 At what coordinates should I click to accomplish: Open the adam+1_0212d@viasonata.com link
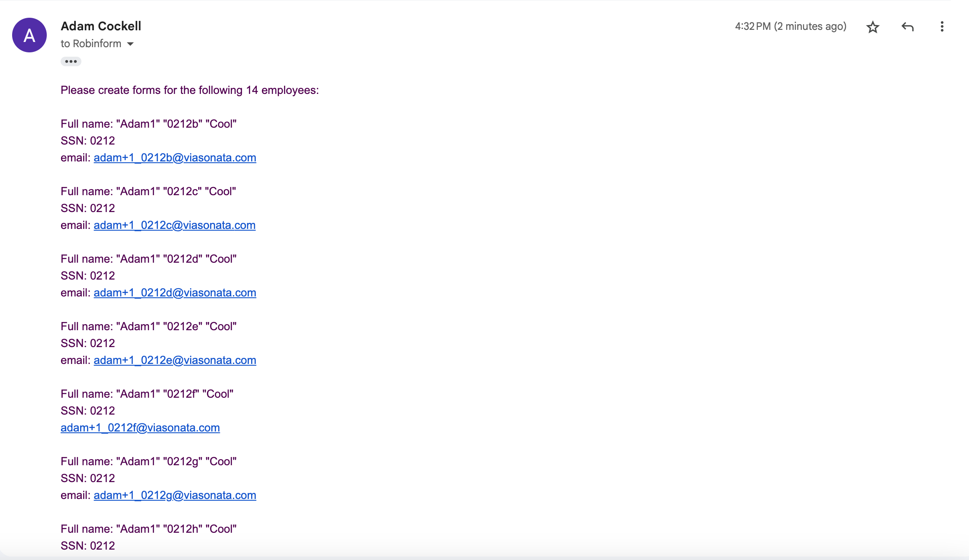(x=175, y=293)
